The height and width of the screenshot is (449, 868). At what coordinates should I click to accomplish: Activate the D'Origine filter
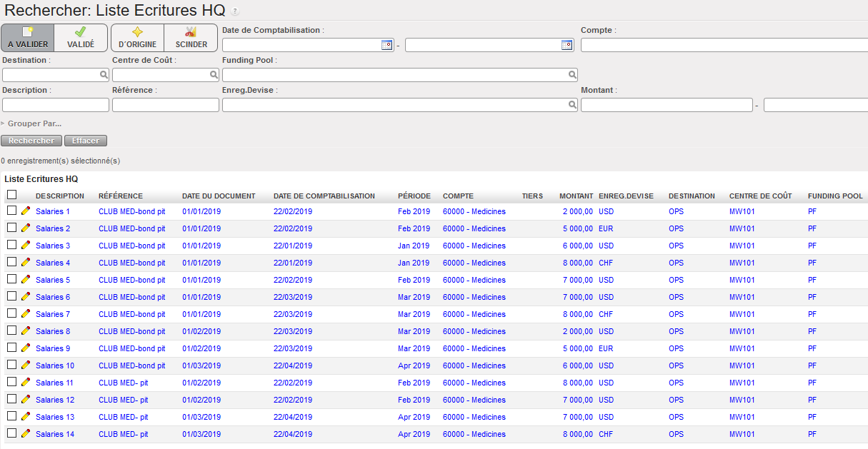click(x=137, y=38)
